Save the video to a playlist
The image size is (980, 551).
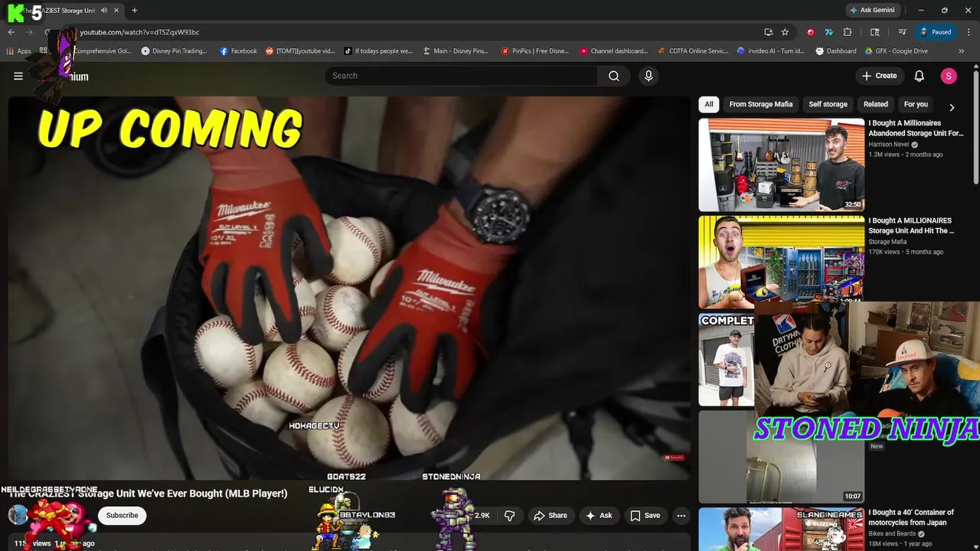(x=645, y=516)
